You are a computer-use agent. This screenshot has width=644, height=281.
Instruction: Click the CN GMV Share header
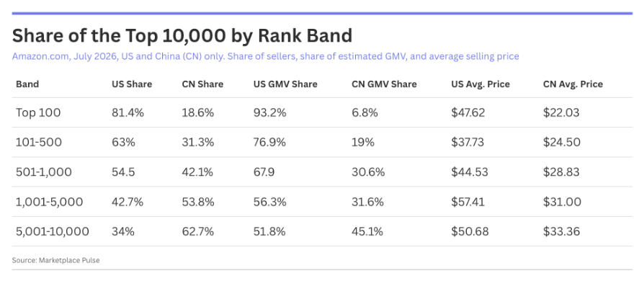pos(384,84)
